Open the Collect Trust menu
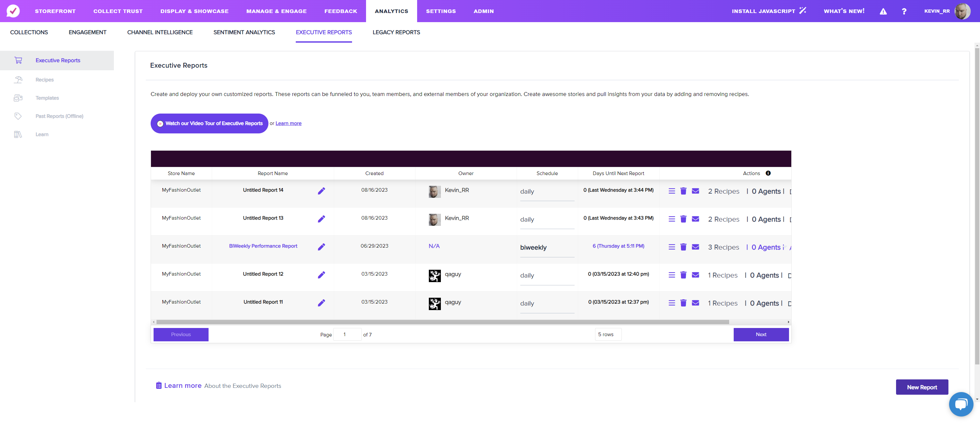 [x=118, y=11]
